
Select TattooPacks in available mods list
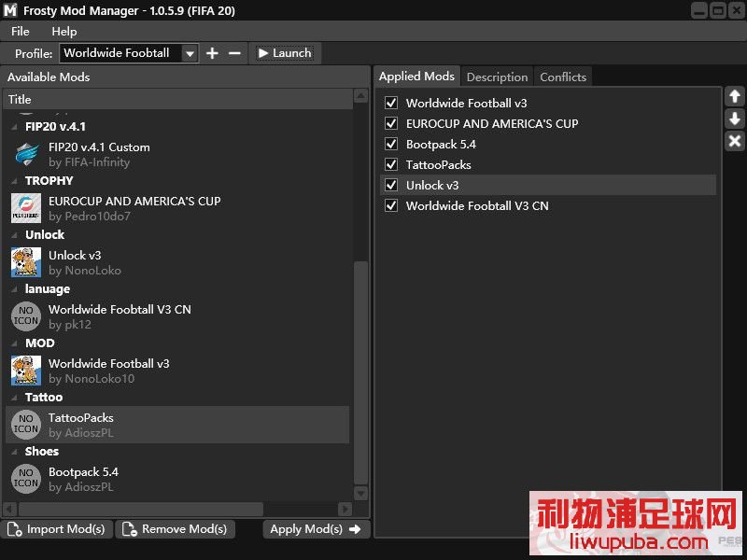click(x=177, y=425)
